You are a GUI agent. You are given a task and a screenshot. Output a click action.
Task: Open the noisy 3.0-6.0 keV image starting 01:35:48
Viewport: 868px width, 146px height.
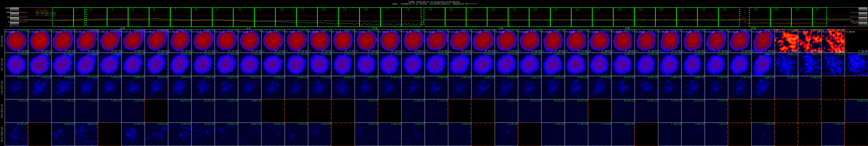pos(786,41)
